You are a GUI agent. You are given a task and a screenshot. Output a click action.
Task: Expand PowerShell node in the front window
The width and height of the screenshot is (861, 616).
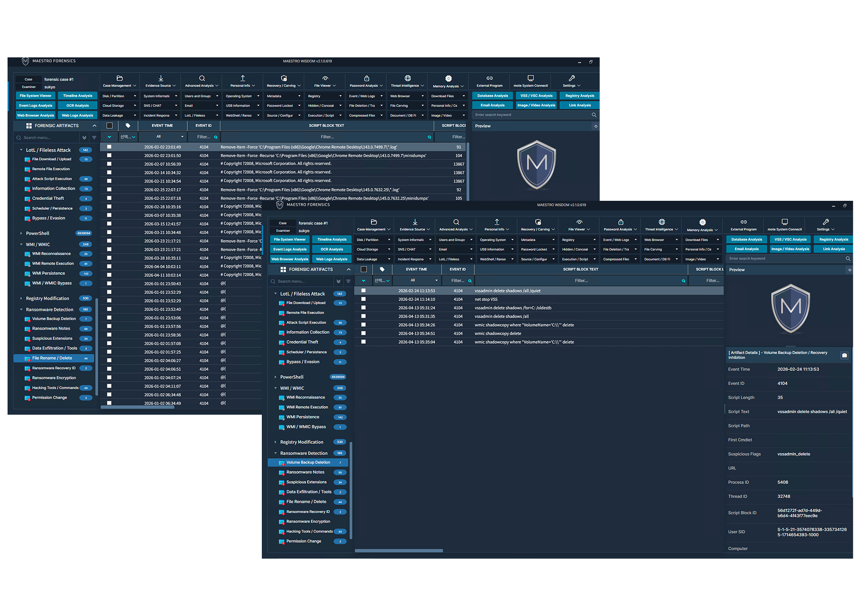point(275,377)
